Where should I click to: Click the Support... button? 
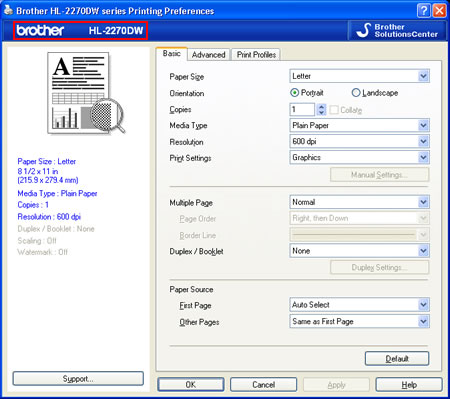tap(78, 379)
